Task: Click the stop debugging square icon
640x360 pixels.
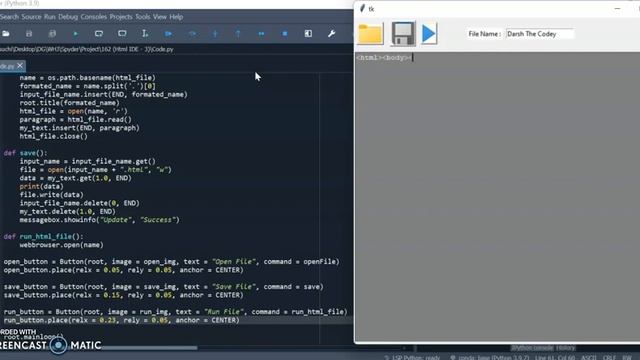Action: tap(285, 33)
